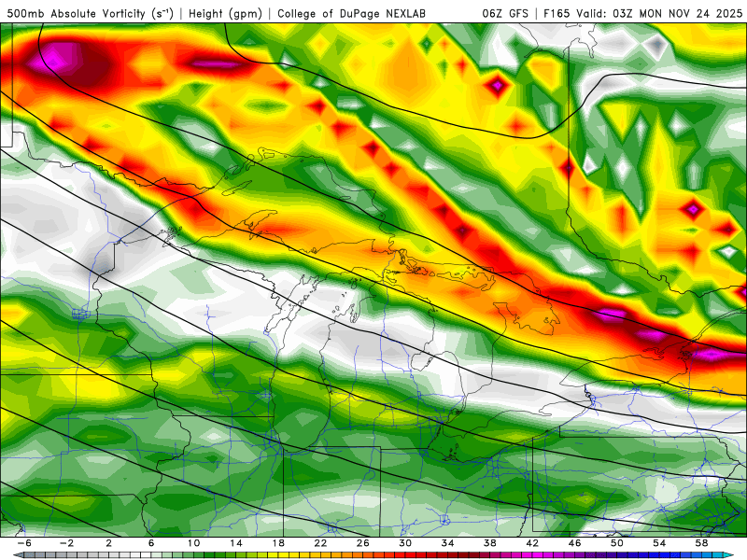Click the '-6' color scale label

point(24,543)
